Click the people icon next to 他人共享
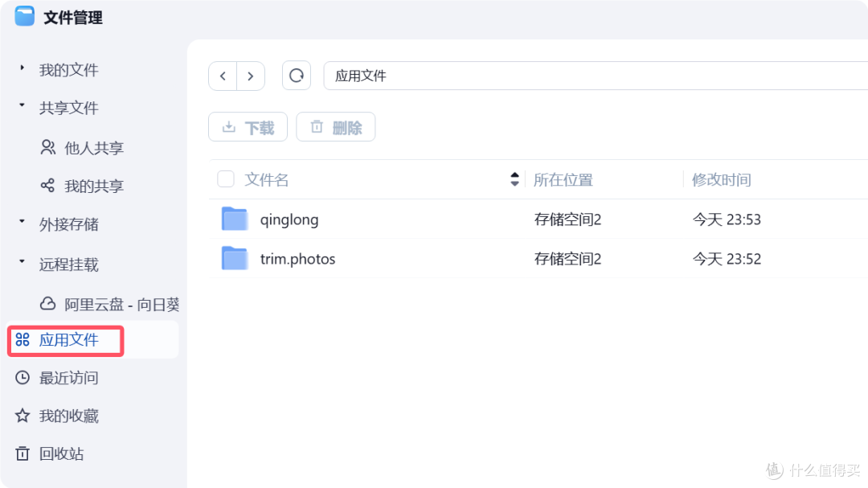This screenshot has width=868, height=488. point(49,147)
